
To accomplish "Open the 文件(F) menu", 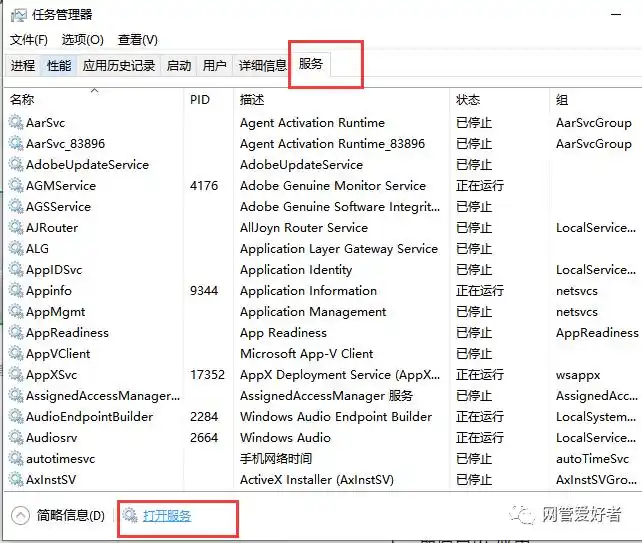I will click(29, 40).
